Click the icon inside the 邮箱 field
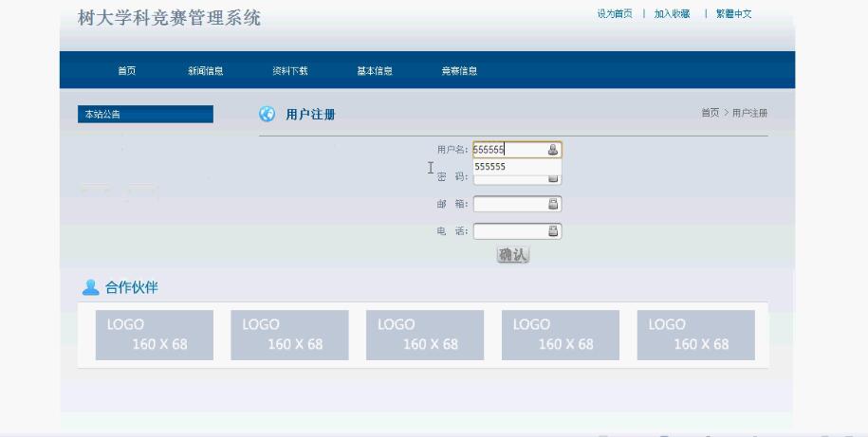The width and height of the screenshot is (868, 437). 552,204
